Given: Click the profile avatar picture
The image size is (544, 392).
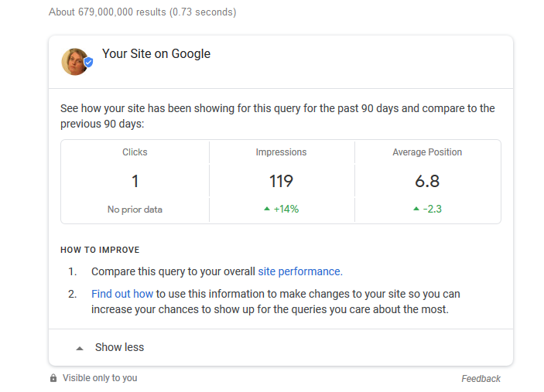Looking at the screenshot, I should pyautogui.click(x=75, y=62).
